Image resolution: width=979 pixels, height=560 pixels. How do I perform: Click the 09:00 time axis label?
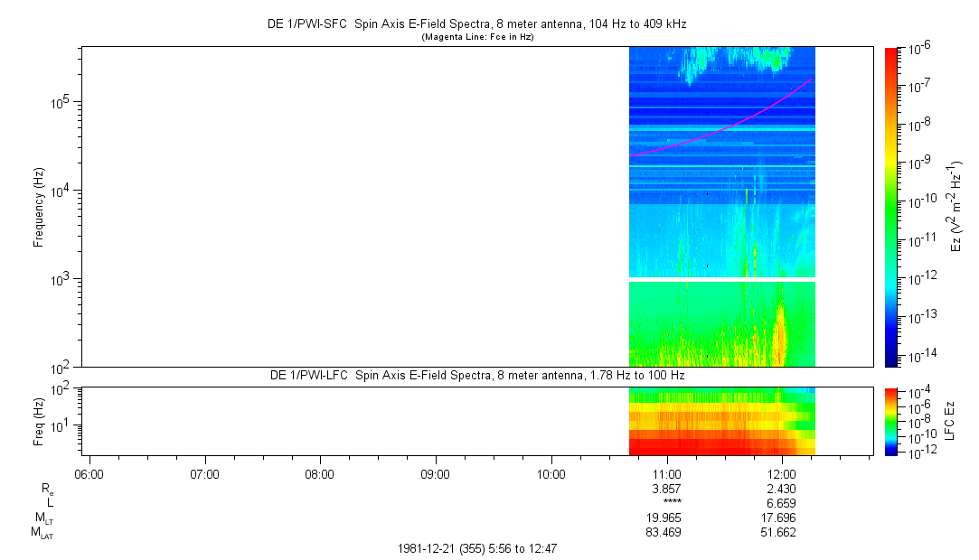tap(436, 474)
